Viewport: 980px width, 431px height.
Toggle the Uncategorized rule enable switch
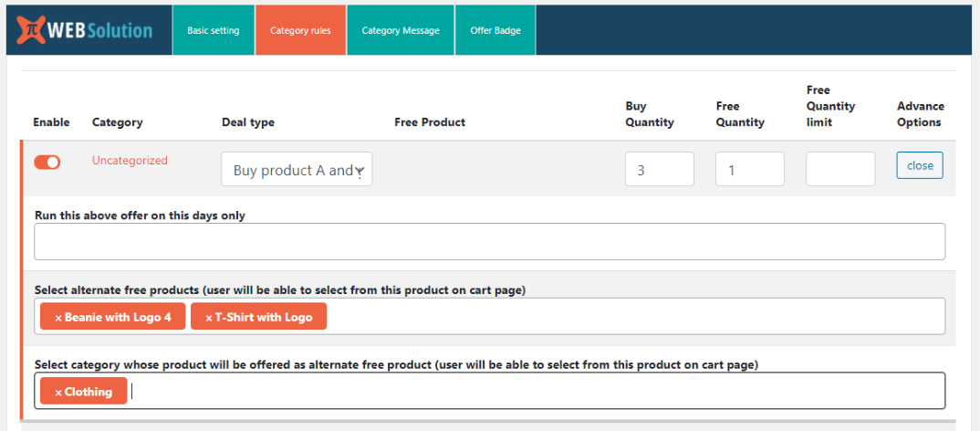47,162
